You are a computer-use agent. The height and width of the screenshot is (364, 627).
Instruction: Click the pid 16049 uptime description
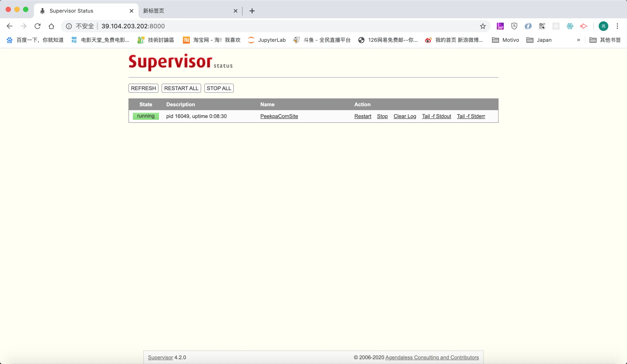(x=197, y=116)
